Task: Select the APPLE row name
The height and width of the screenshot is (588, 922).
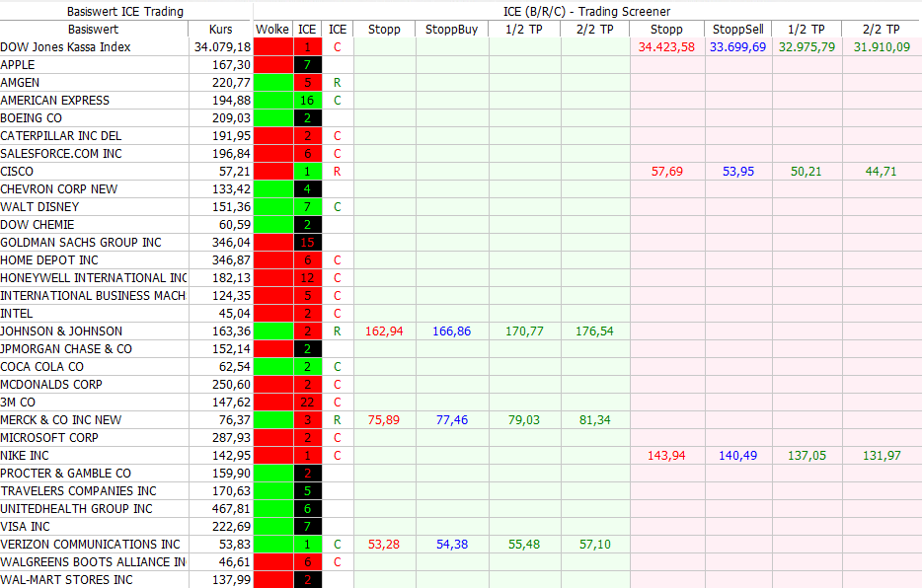Action: (18, 64)
